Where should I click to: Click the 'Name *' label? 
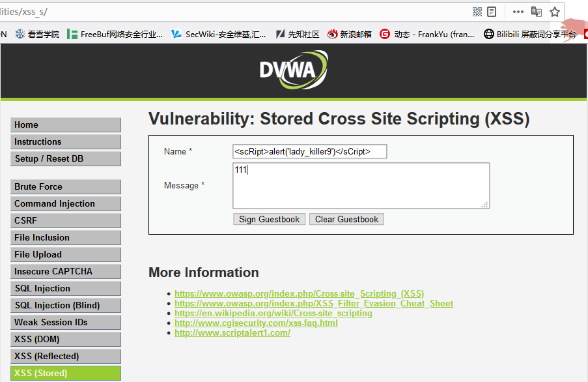[x=178, y=152]
